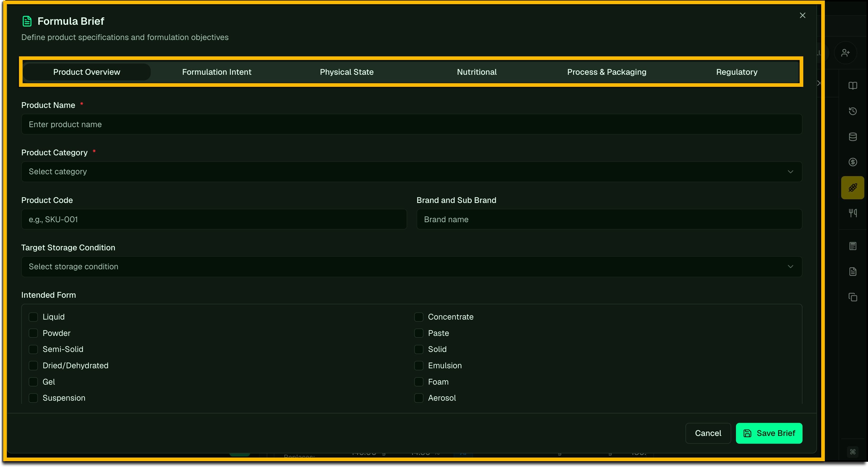The height and width of the screenshot is (467, 868).
Task: Open the Regulatory tab
Action: coord(736,72)
